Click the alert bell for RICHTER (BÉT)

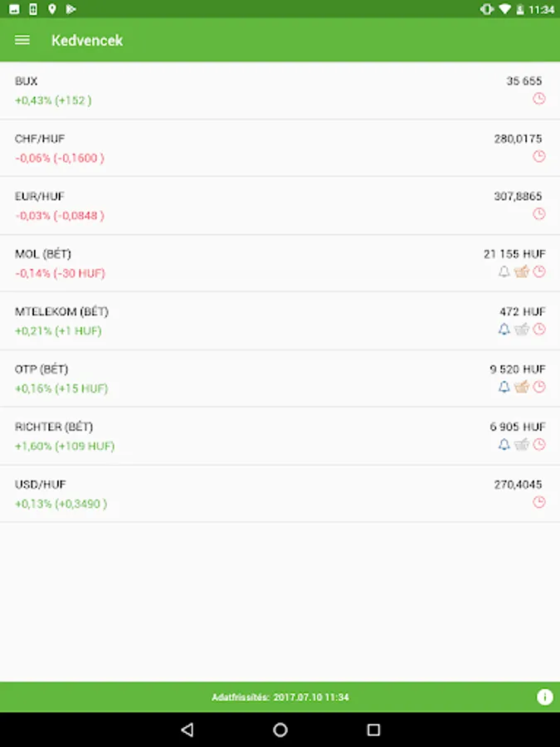504,445
